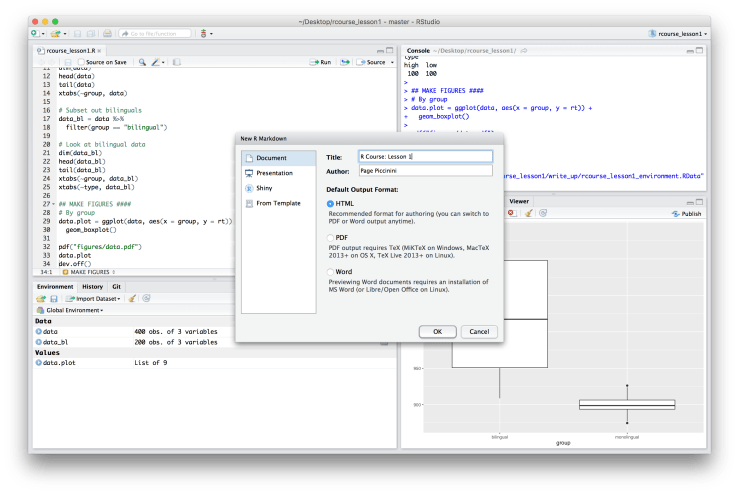Image resolution: width=739 pixels, height=494 pixels.
Task: Open the rcourse_lesson1 project menu
Action: click(678, 33)
